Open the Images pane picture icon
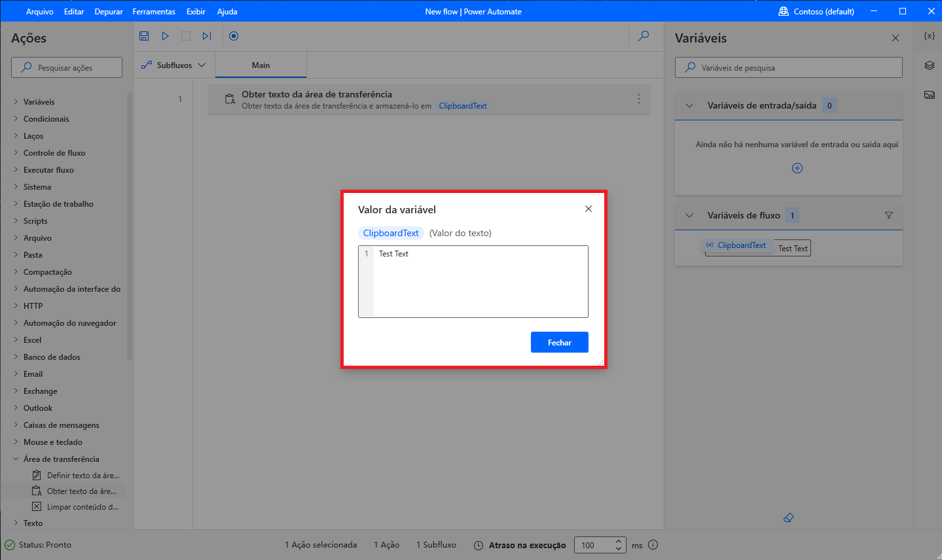 click(929, 94)
